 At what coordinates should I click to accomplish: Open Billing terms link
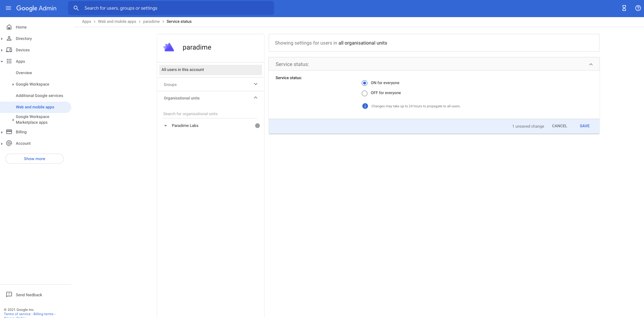[43, 314]
